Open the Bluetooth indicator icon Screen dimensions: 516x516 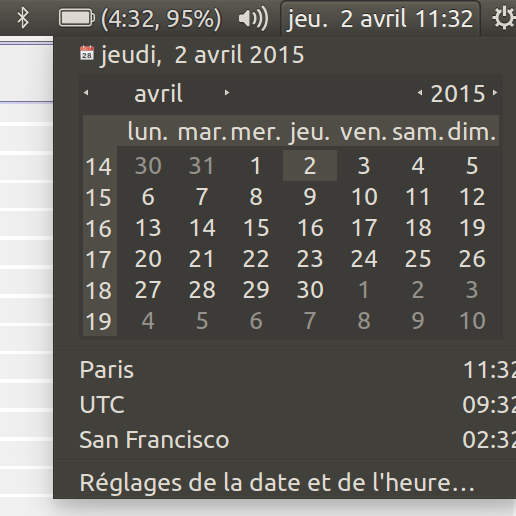click(23, 18)
